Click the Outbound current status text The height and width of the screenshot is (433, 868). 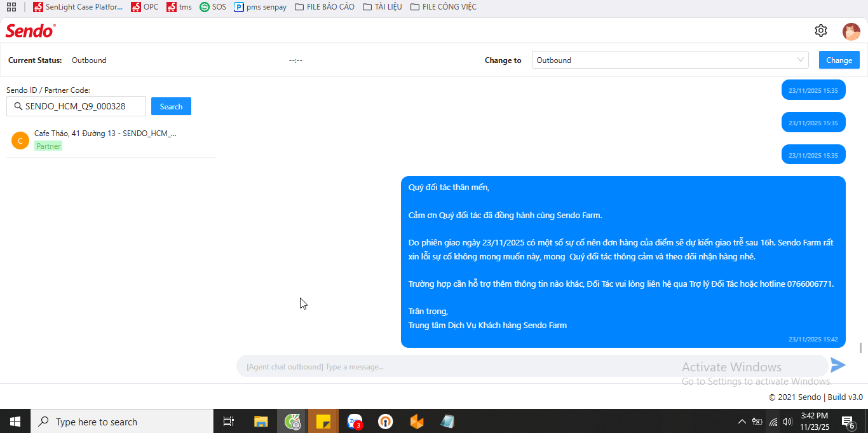click(x=89, y=60)
